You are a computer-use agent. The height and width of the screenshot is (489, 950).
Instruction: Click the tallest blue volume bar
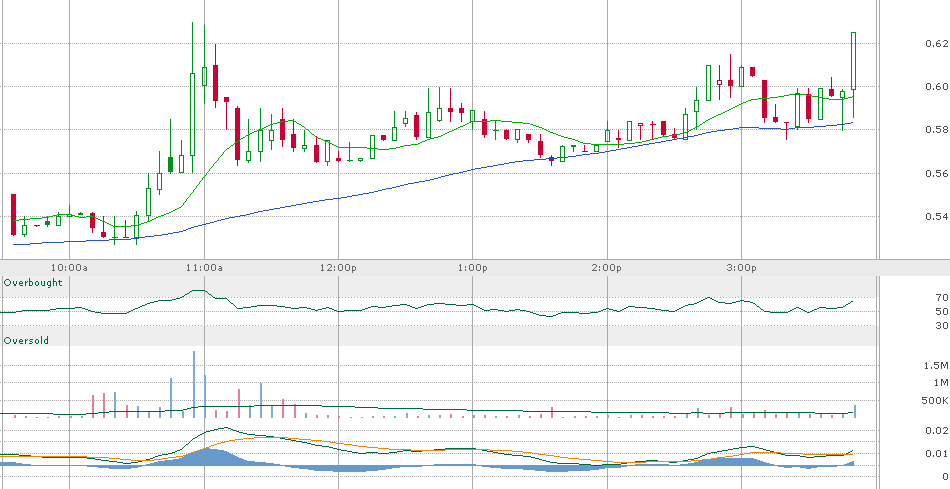point(194,384)
